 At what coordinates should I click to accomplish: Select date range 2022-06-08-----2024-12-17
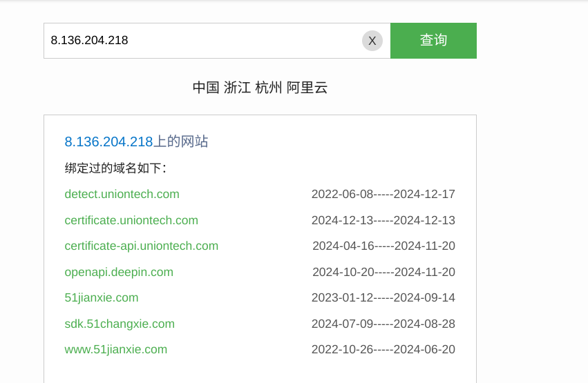[x=383, y=194]
